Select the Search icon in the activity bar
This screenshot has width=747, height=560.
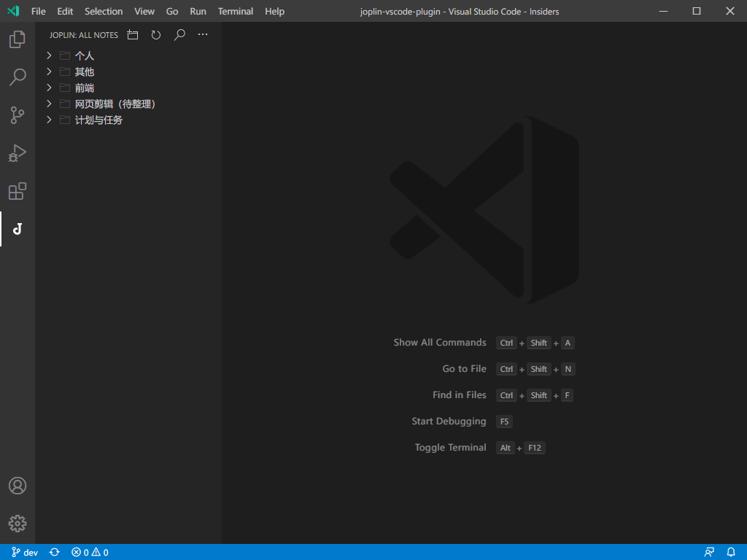17,77
